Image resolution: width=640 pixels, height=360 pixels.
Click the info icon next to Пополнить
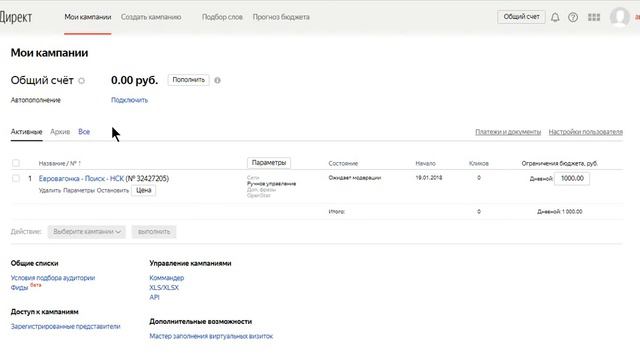click(x=218, y=80)
